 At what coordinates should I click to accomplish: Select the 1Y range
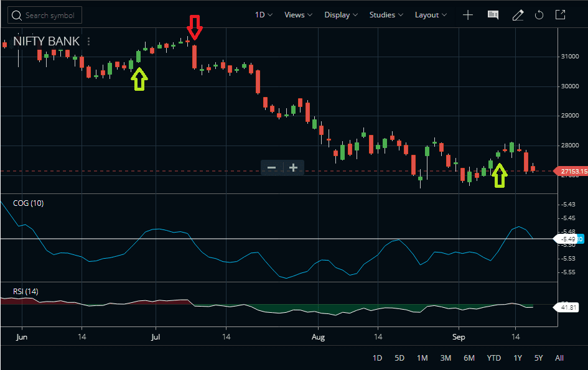(518, 358)
